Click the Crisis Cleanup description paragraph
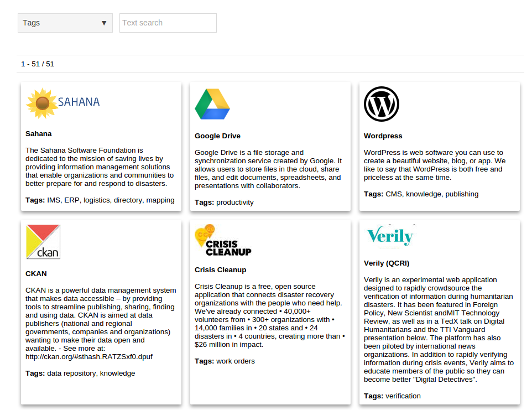The height and width of the screenshot is (410, 532). (270, 315)
